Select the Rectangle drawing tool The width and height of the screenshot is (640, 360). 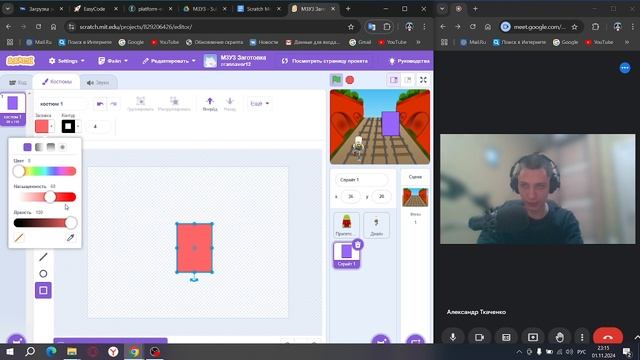click(43, 291)
